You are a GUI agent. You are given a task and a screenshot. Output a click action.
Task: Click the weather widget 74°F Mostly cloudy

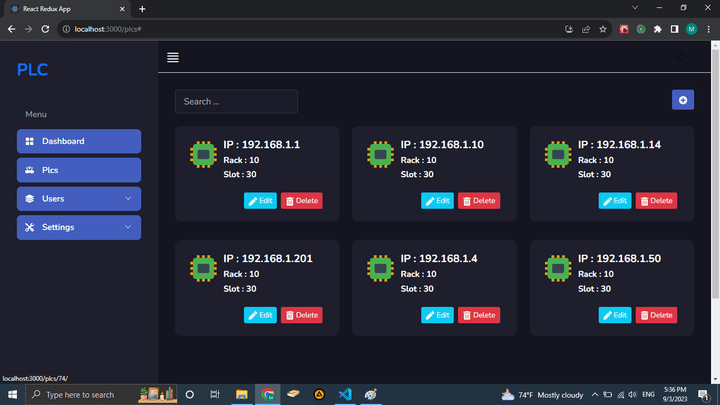point(542,394)
